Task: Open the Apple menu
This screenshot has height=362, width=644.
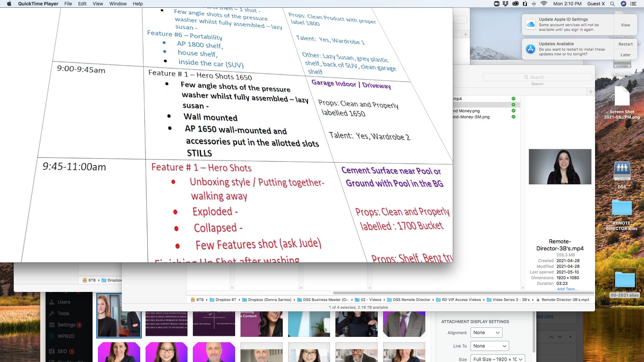Action: pyautogui.click(x=9, y=4)
